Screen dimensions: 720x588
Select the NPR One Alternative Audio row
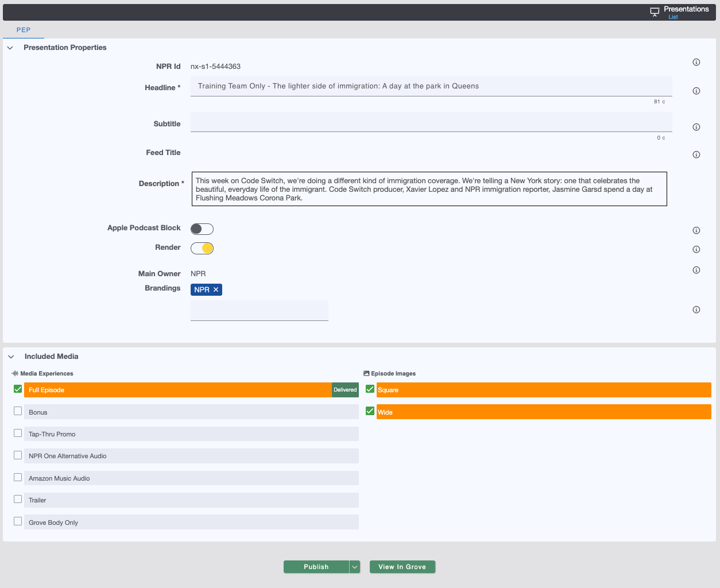[191, 456]
